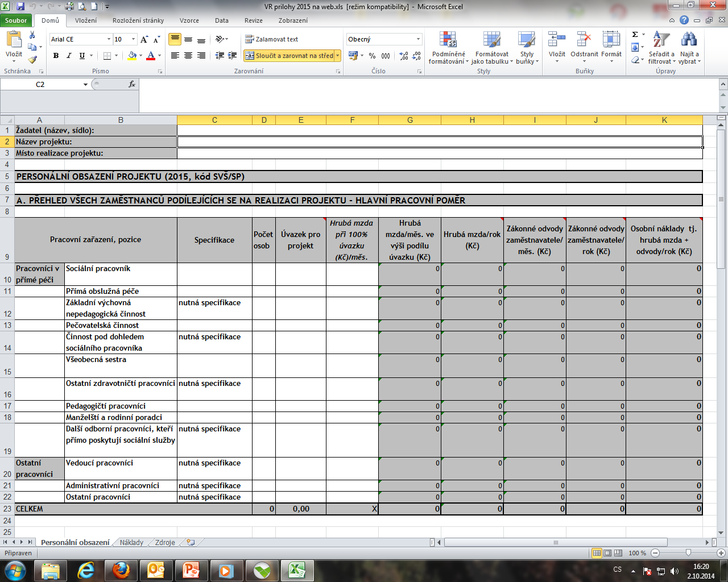This screenshot has width=728, height=582.
Task: Switch to the Vložení ribbon tab
Action: click(x=86, y=20)
